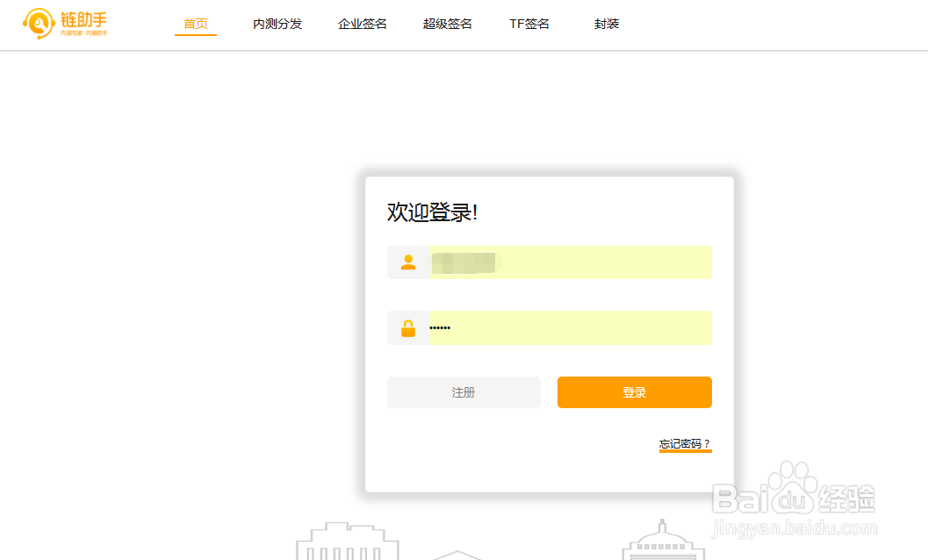
Task: Select the 首页 navigation tab
Action: (195, 24)
